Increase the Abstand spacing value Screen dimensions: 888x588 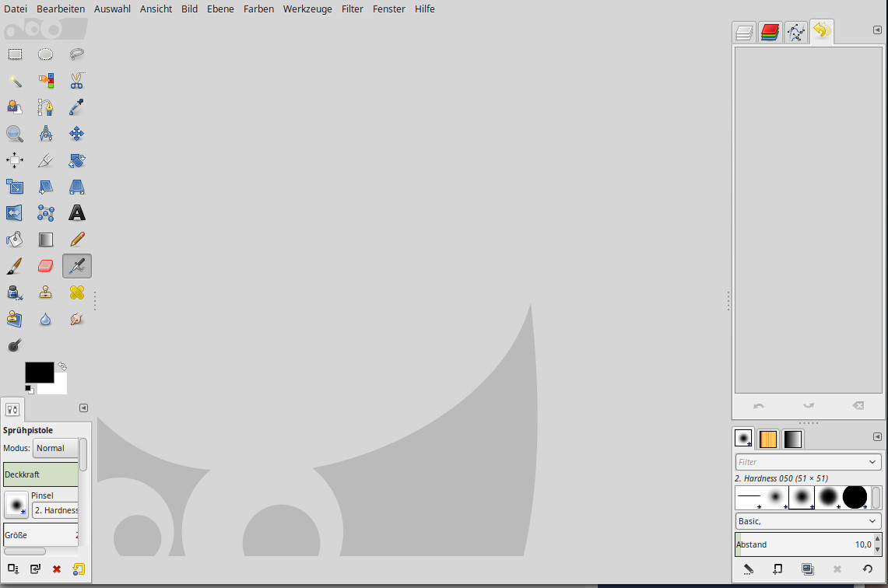coord(877,540)
